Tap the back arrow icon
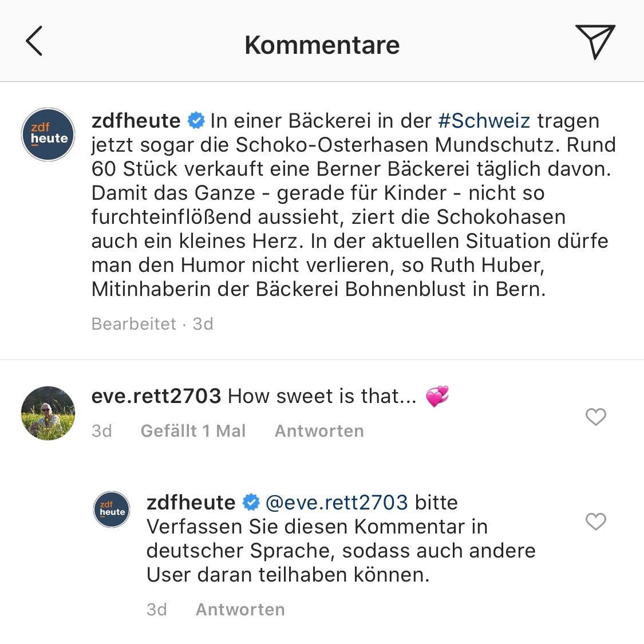This screenshot has height=644, width=644. [34, 41]
